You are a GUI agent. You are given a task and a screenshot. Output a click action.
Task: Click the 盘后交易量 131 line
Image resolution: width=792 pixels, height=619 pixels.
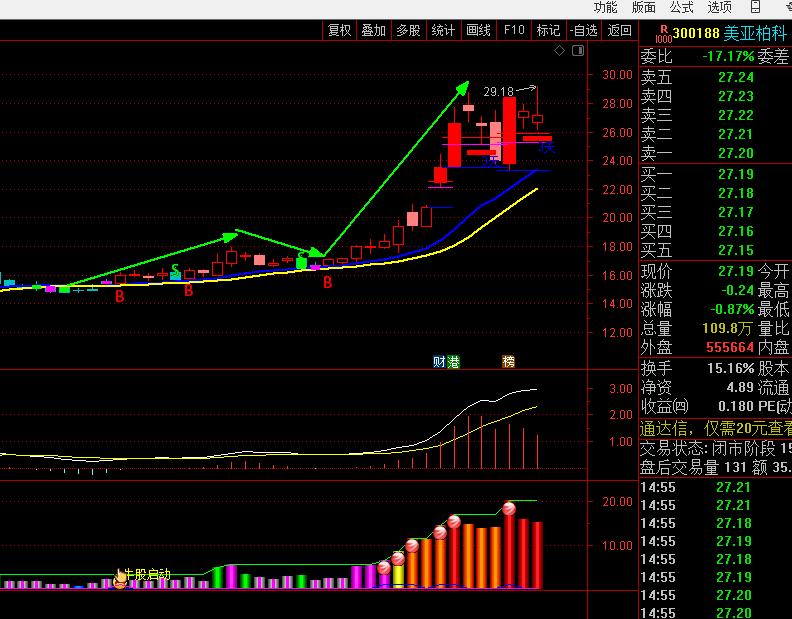pyautogui.click(x=715, y=467)
